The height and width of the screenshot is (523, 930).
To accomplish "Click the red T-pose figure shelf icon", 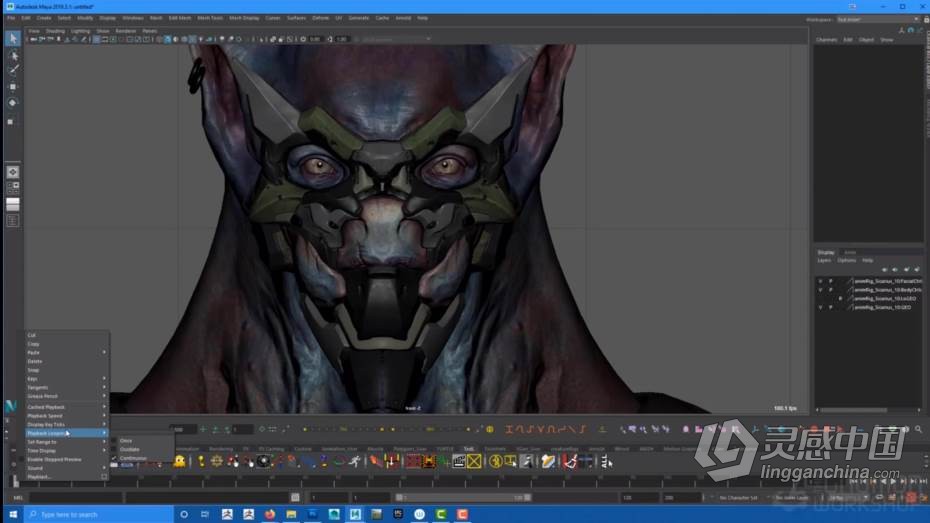I will (x=391, y=461).
